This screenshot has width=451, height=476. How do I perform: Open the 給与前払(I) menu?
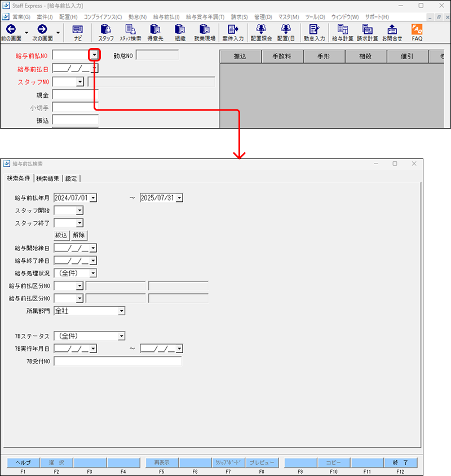click(x=166, y=17)
